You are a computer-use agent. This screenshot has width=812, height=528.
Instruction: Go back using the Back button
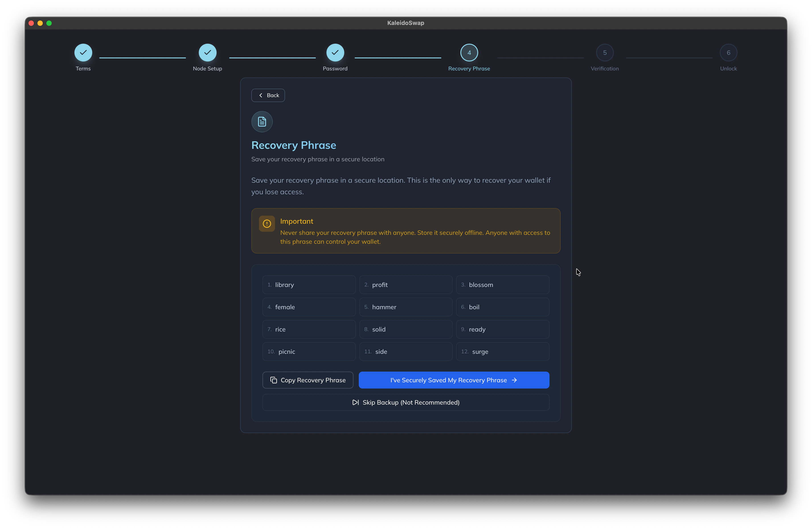268,96
